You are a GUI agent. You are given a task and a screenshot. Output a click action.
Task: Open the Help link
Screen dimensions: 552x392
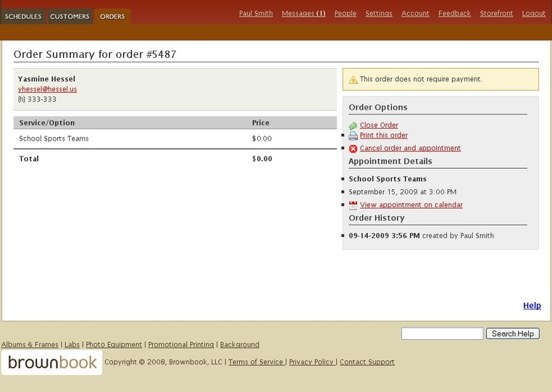tap(532, 305)
